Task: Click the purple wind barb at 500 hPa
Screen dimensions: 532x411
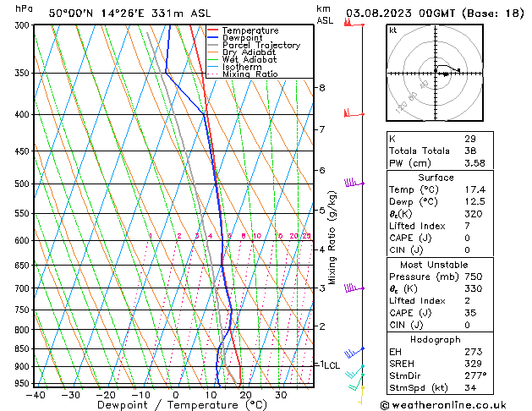Action: click(354, 183)
